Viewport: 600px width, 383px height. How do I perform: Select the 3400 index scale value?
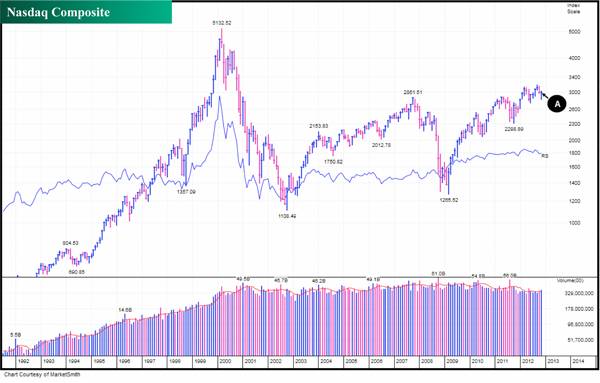(574, 77)
